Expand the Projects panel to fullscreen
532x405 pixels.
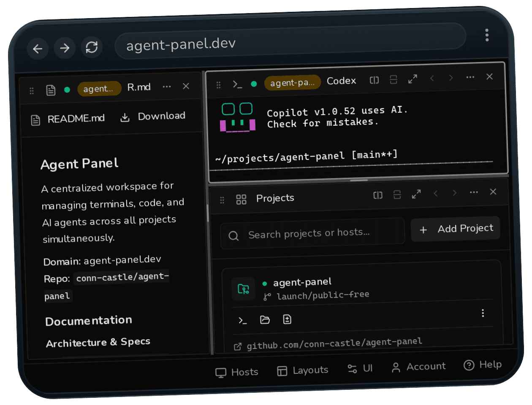416,194
